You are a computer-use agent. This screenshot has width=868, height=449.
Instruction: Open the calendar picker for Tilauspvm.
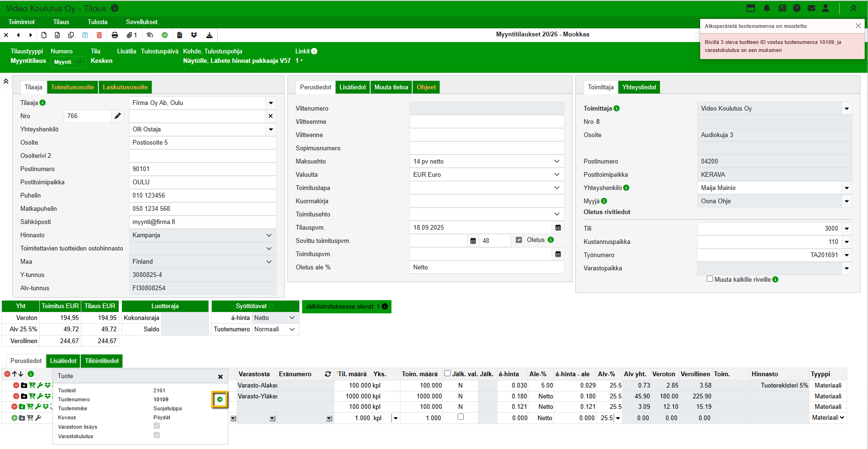coord(558,228)
